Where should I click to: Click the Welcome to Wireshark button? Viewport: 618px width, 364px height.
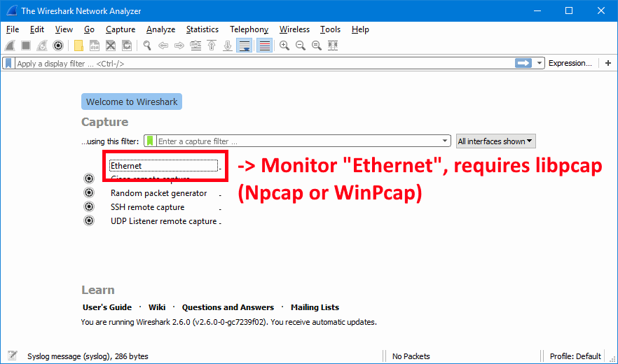(x=132, y=101)
